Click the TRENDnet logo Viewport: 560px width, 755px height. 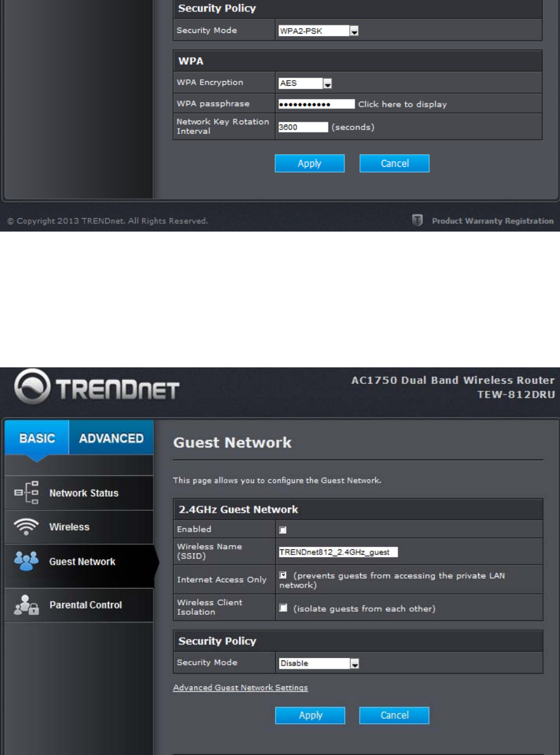pyautogui.click(x=97, y=387)
